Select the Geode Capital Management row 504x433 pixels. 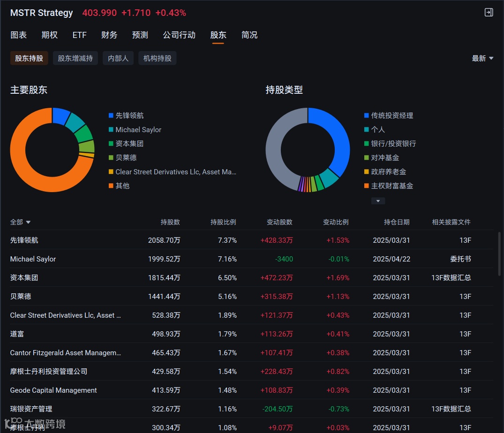(x=251, y=390)
